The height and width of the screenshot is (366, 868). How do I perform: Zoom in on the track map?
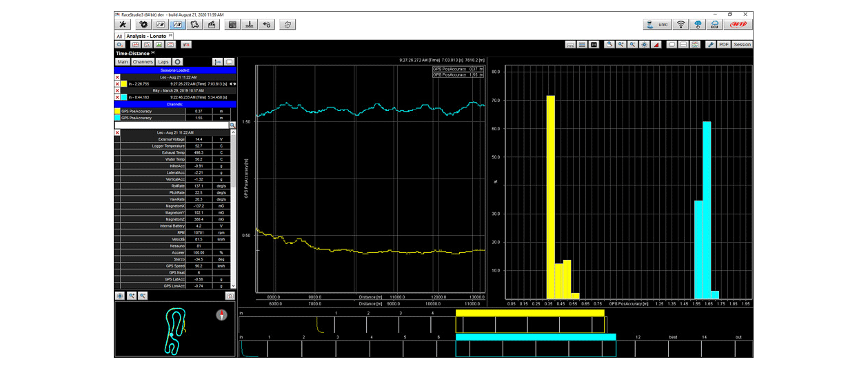131,296
